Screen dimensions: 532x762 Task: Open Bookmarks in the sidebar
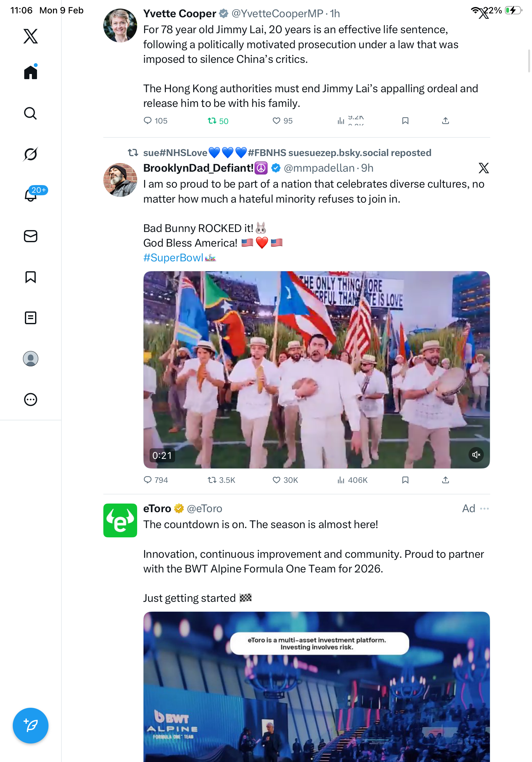pos(31,277)
